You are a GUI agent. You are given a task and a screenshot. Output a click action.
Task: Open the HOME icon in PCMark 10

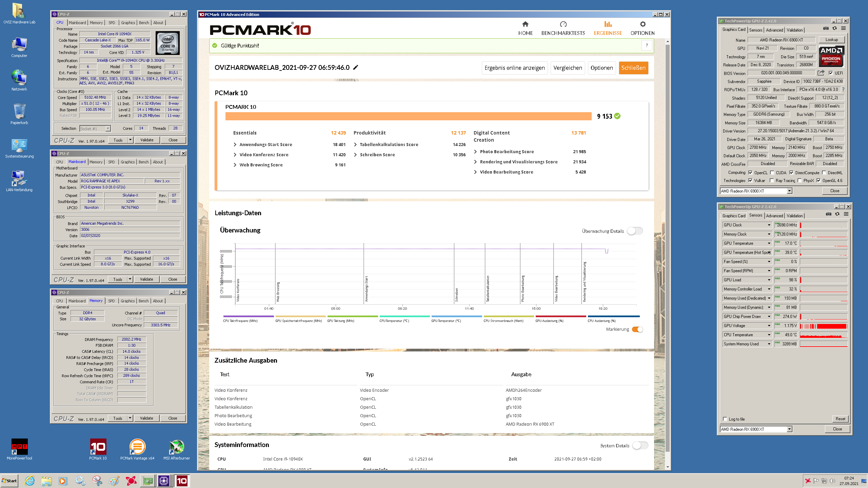pyautogui.click(x=525, y=24)
